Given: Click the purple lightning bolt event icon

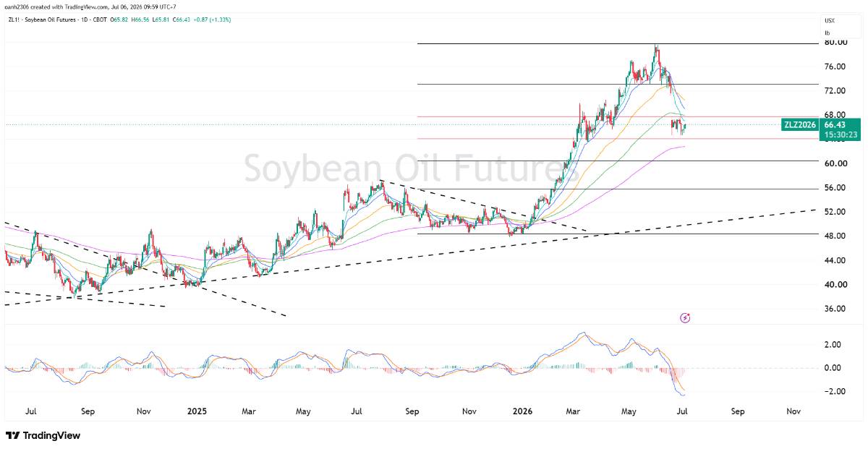Looking at the screenshot, I should pos(685,317).
